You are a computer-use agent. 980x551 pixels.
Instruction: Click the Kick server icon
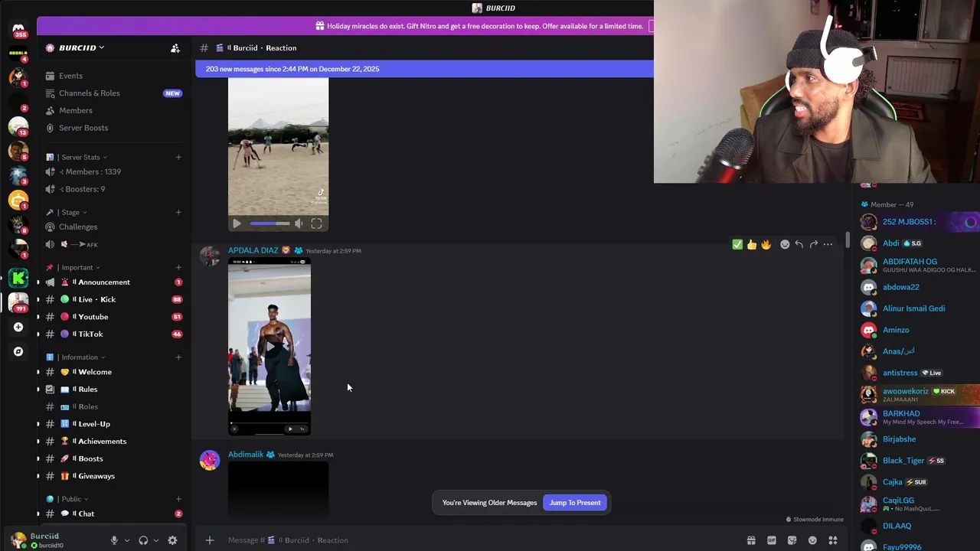coord(18,278)
